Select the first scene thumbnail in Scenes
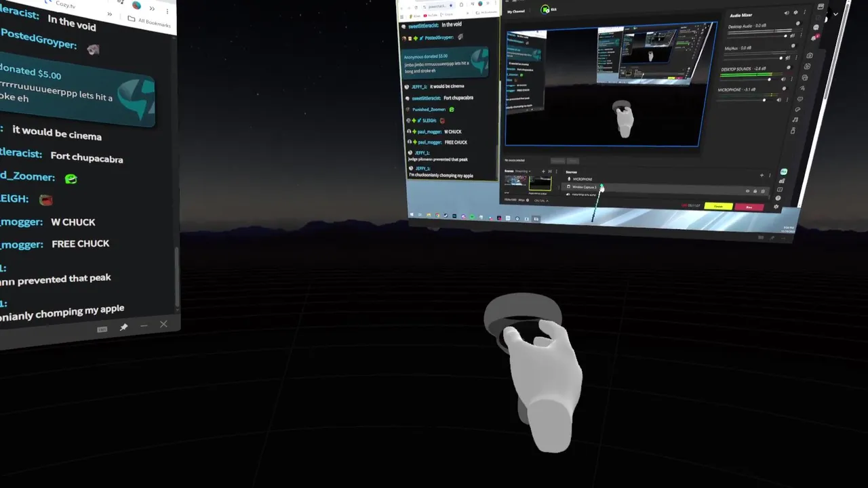 (515, 180)
